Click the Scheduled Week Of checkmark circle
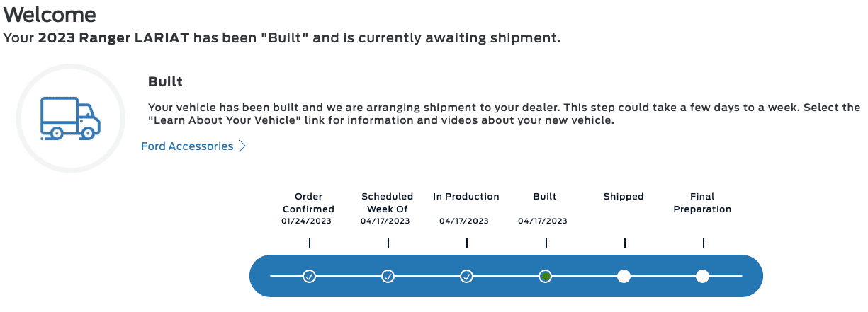This screenshot has height=312, width=868. coord(388,276)
